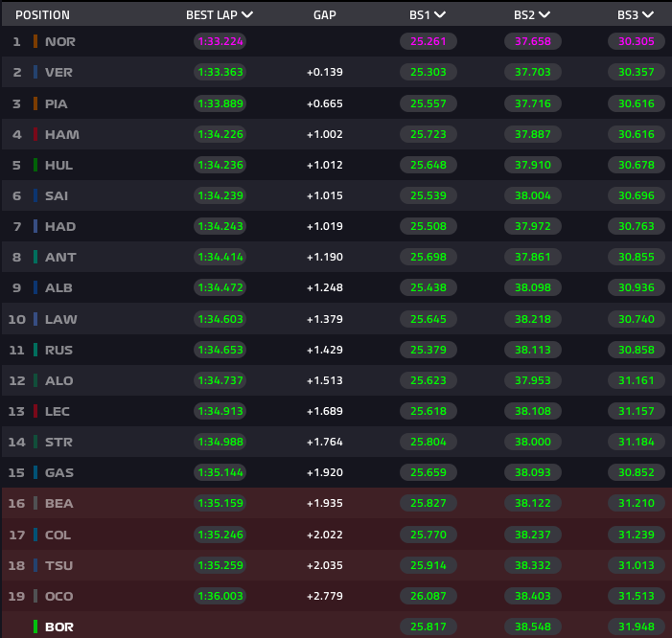This screenshot has height=638, width=672.
Task: Click the red team bar next to HAM
Action: click(x=35, y=134)
